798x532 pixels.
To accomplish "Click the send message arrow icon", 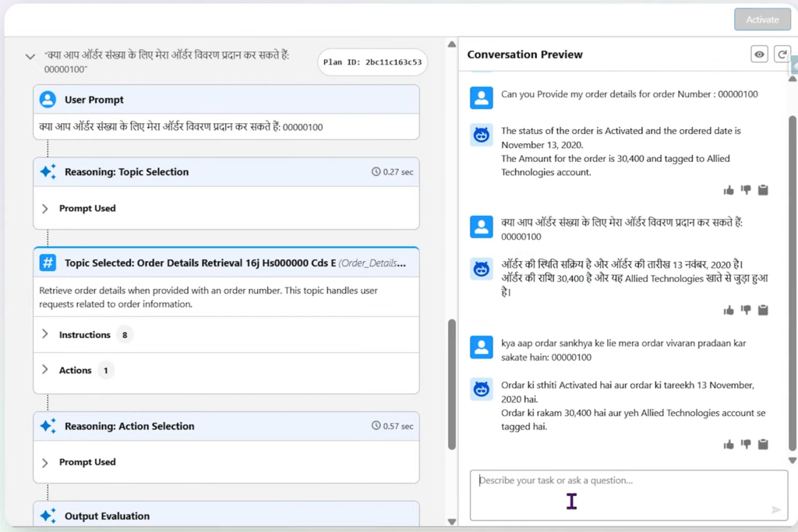I will 775,509.
